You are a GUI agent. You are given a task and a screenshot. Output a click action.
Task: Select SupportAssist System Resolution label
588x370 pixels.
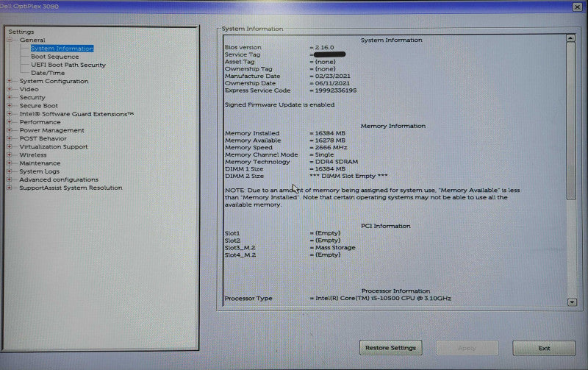point(71,188)
